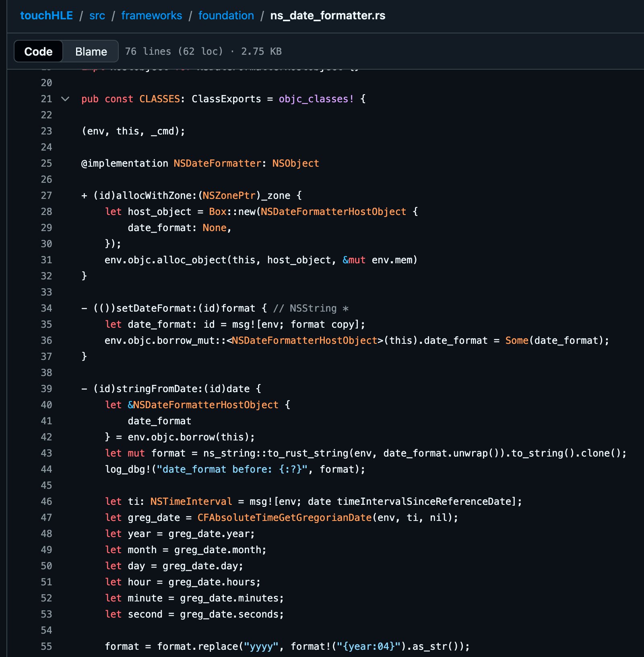The height and width of the screenshot is (657, 644).
Task: Go to the src folder breadcrumb
Action: pos(97,16)
